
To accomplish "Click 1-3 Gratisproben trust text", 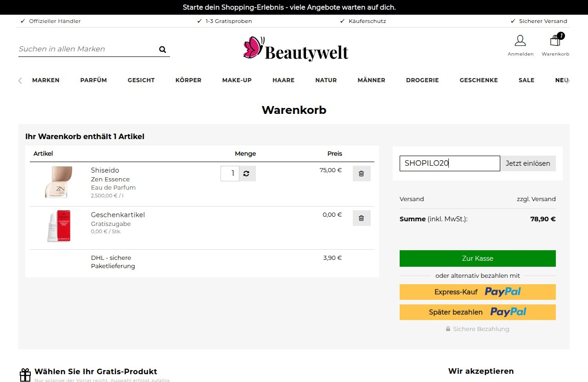I will pos(229,21).
